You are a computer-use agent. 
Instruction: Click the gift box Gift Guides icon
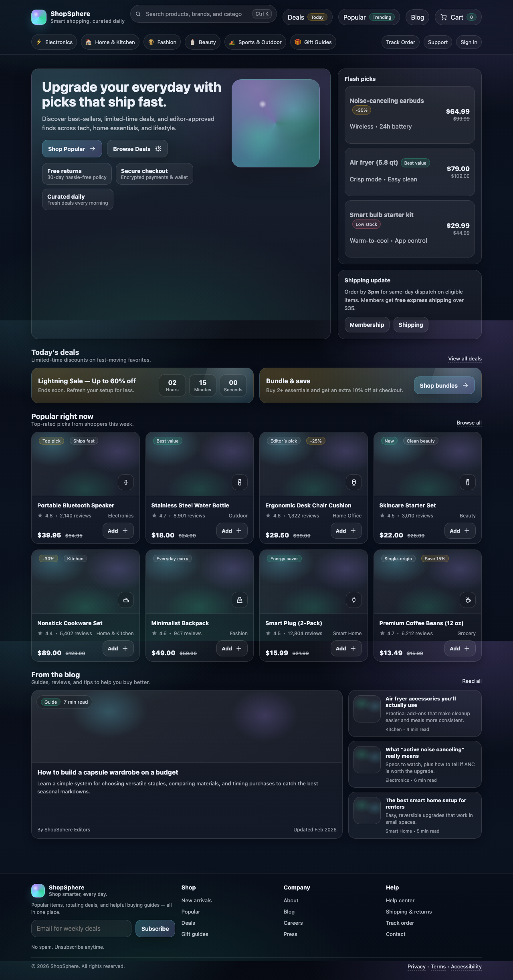coord(298,42)
